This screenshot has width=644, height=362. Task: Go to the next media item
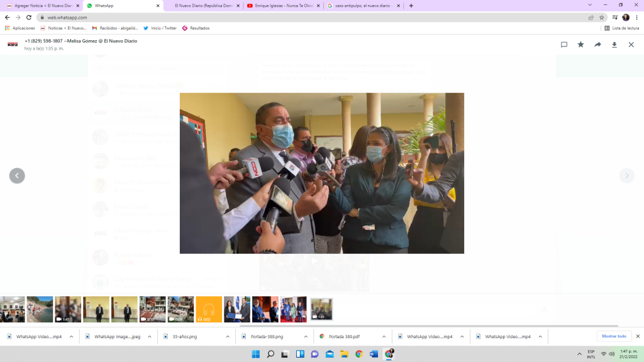point(626,176)
